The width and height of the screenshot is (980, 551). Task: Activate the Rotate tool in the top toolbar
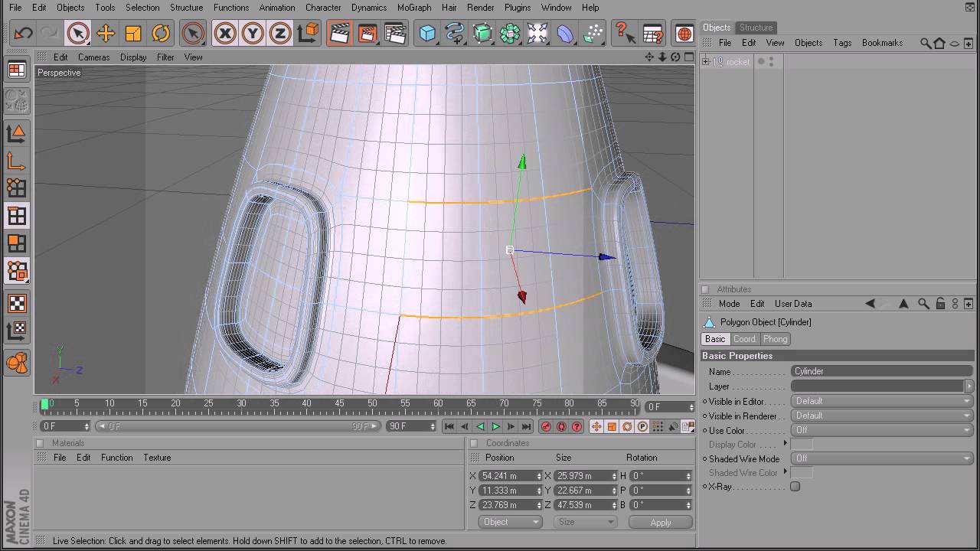161,33
